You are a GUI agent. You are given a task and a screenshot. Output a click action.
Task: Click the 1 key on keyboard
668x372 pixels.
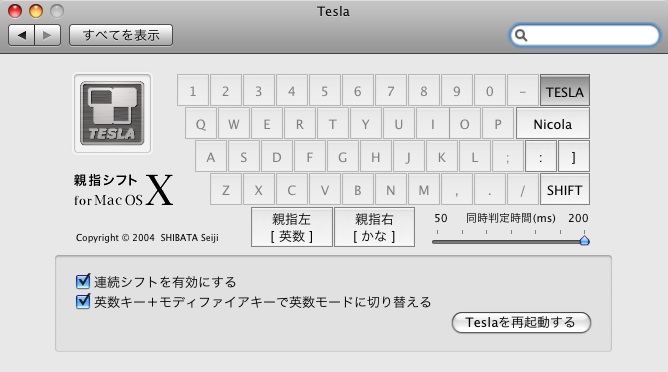tap(193, 90)
